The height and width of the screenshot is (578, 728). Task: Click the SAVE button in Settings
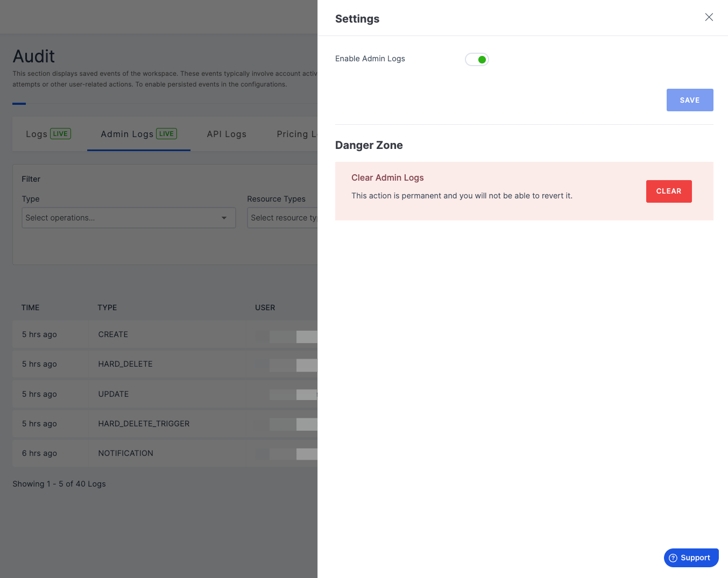pos(689,100)
